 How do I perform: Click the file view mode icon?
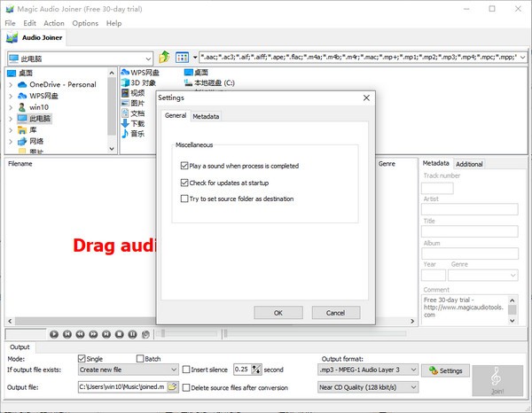click(182, 58)
